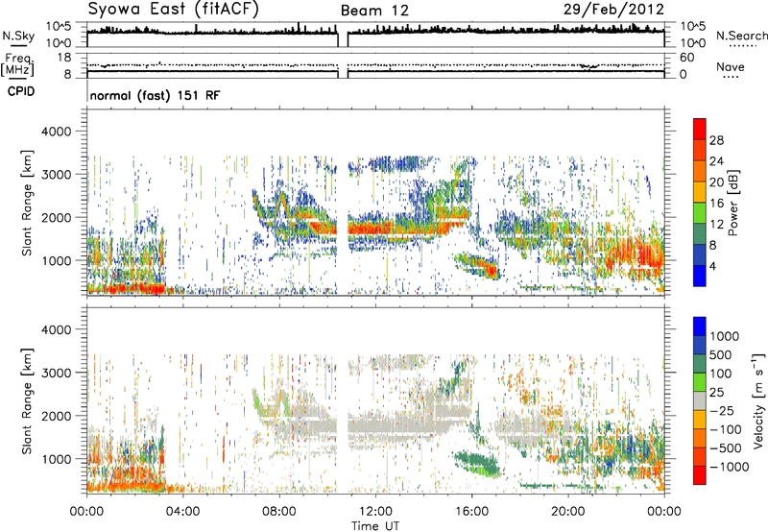Click 'Slant Range [km]' label of power panel

pyautogui.click(x=27, y=203)
